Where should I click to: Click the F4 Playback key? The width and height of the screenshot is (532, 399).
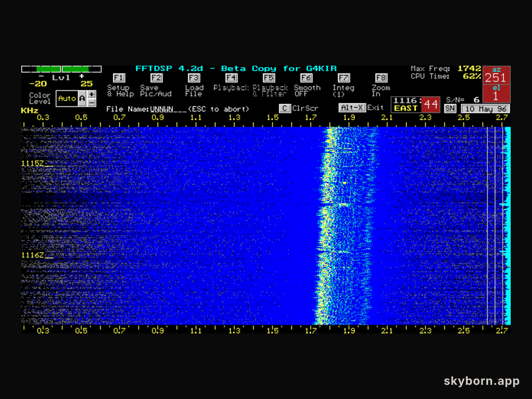click(x=231, y=78)
